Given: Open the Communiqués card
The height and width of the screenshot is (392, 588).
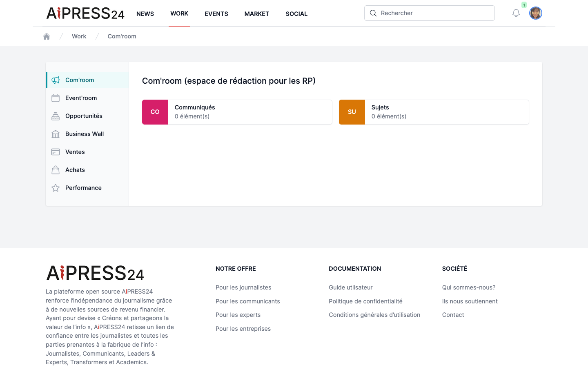Looking at the screenshot, I should pos(237,112).
